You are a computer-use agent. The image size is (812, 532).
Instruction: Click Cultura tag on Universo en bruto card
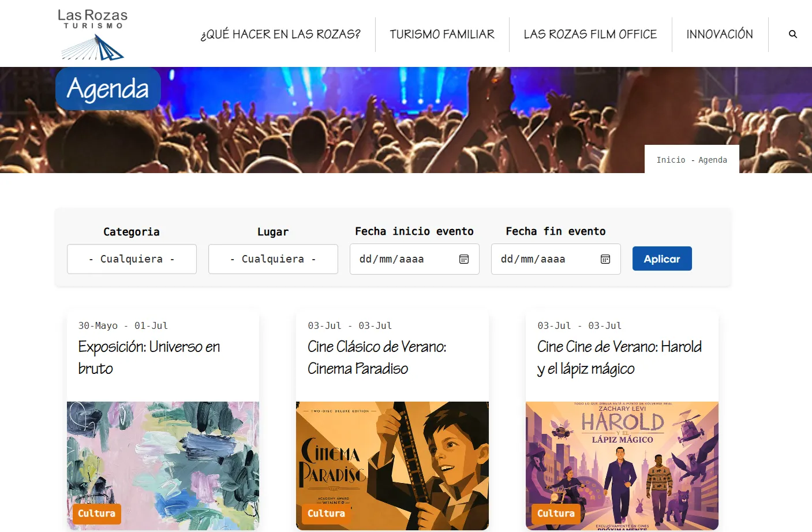pos(96,514)
